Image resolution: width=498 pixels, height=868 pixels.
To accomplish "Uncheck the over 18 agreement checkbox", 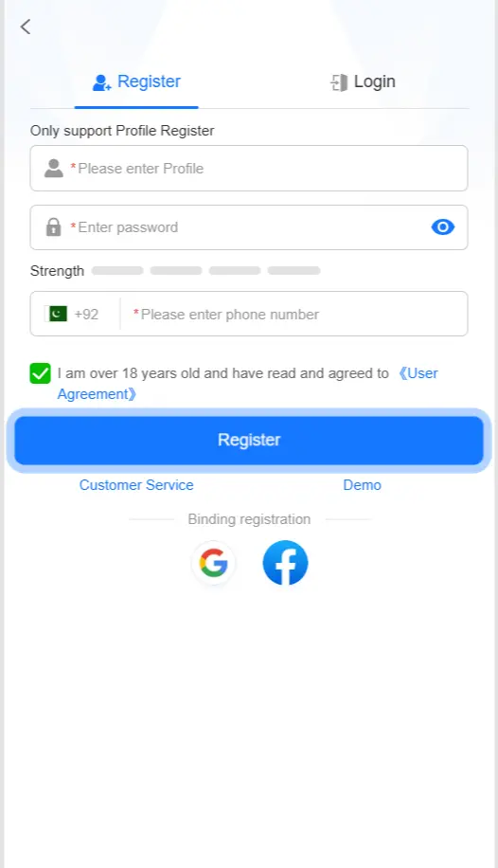I will point(41,373).
